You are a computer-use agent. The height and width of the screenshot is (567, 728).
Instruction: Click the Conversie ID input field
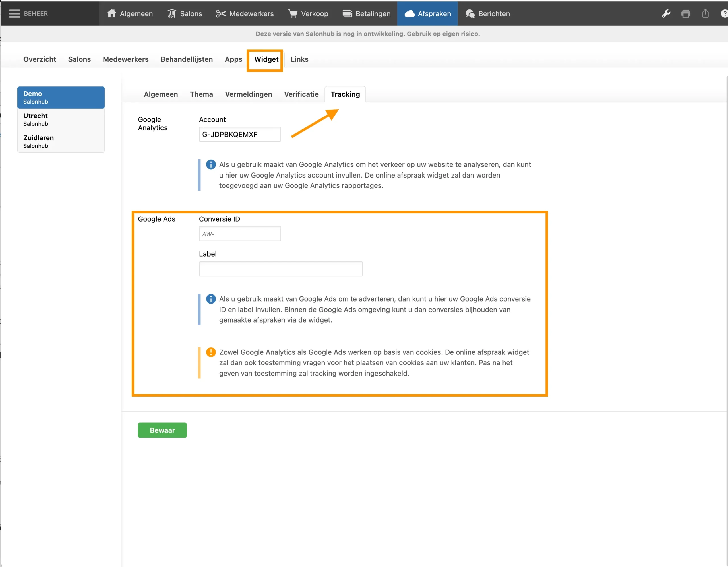[240, 234]
